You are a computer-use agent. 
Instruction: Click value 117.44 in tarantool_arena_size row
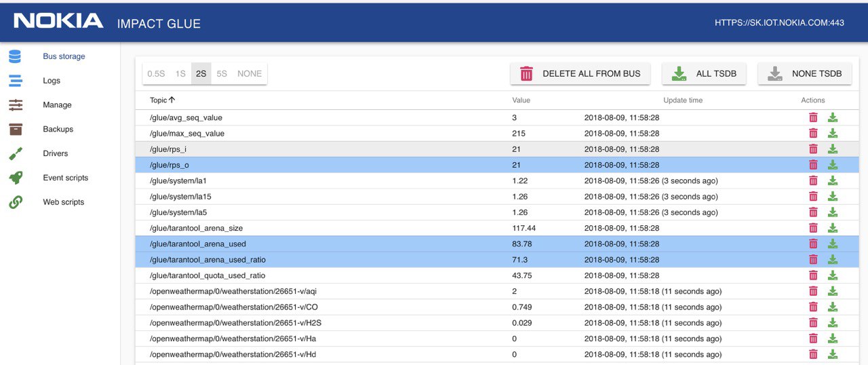pyautogui.click(x=524, y=228)
